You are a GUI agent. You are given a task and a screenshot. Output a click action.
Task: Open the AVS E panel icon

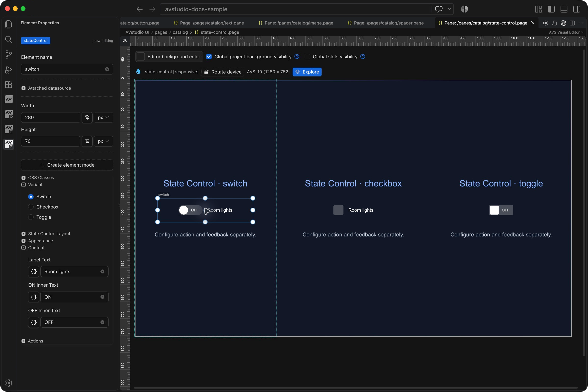(9, 144)
